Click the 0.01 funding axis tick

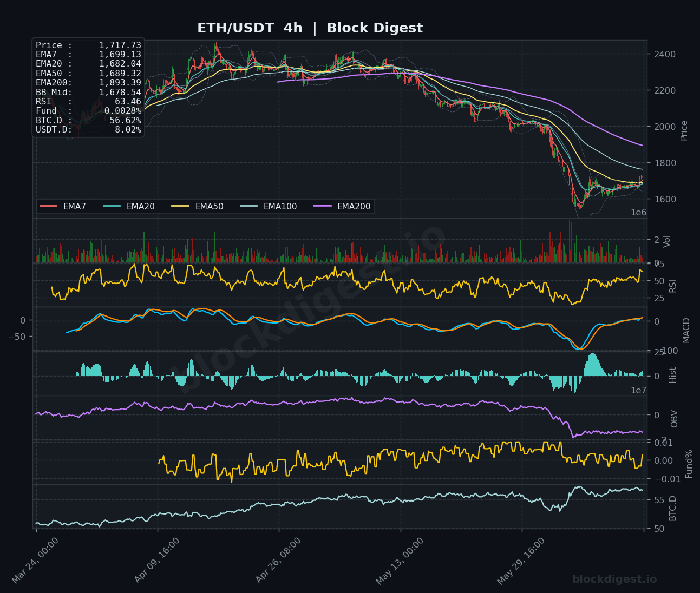point(663,443)
